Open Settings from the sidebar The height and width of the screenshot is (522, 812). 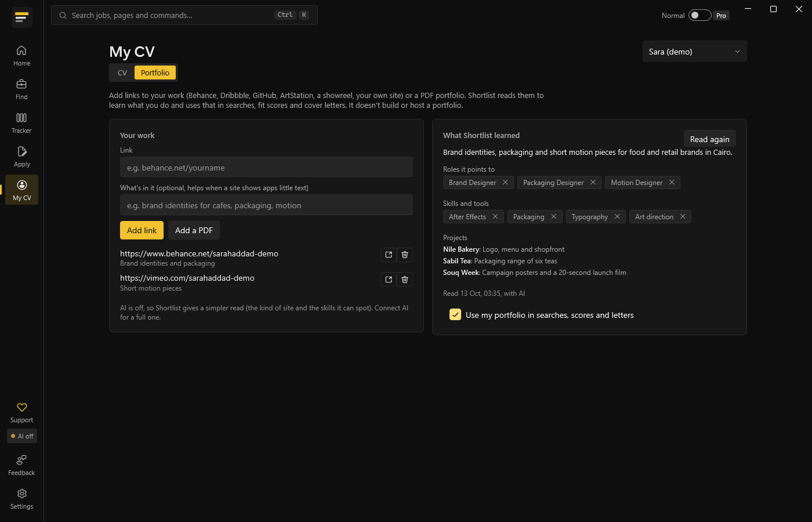coord(21,499)
